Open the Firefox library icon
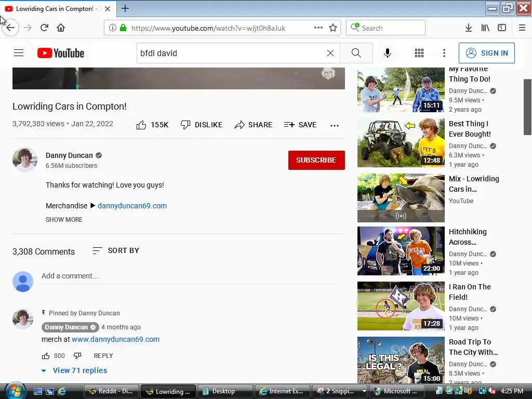Screen dimensions: 532x399 (485, 28)
